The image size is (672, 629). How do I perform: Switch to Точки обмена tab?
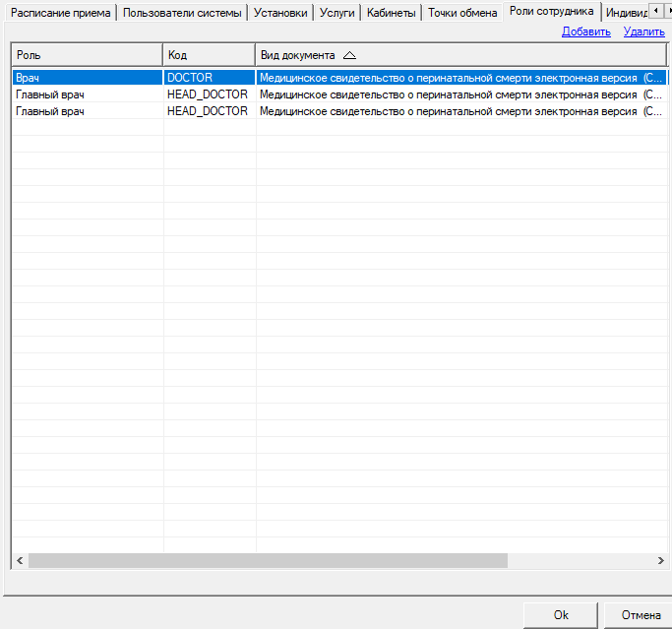(x=462, y=13)
